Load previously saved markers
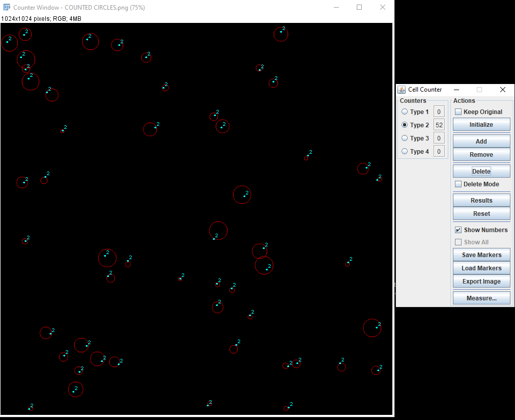The image size is (515, 420). click(x=481, y=268)
